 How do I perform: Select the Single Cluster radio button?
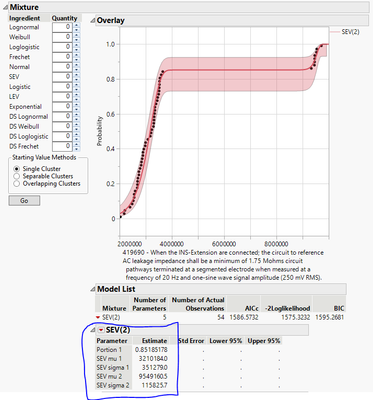tap(17, 169)
